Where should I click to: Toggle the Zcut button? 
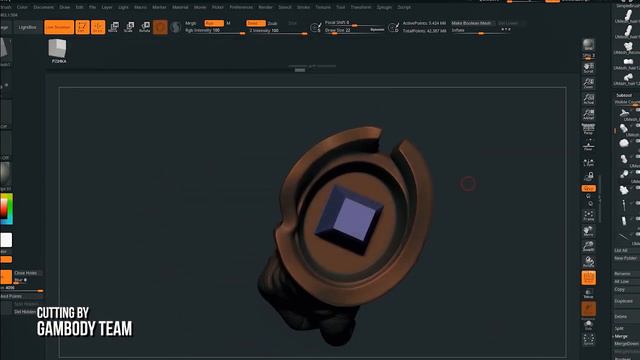(x=293, y=23)
